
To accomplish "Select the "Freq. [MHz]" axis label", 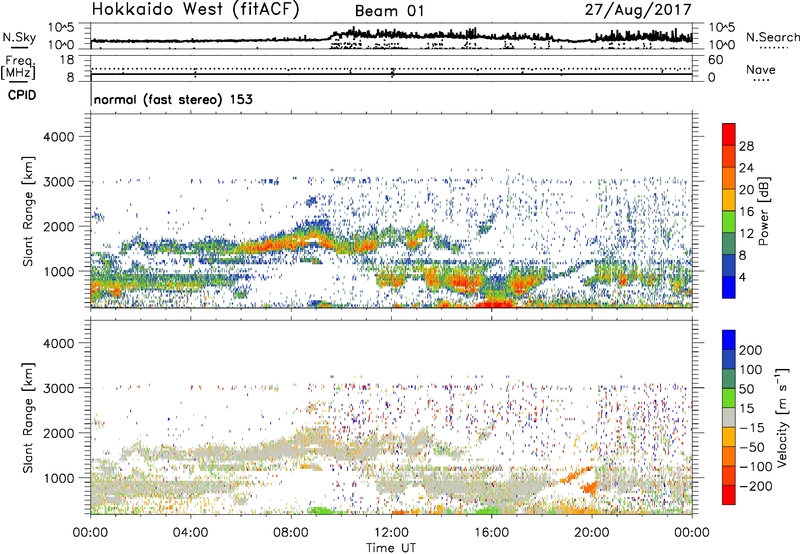I will 18,68.
